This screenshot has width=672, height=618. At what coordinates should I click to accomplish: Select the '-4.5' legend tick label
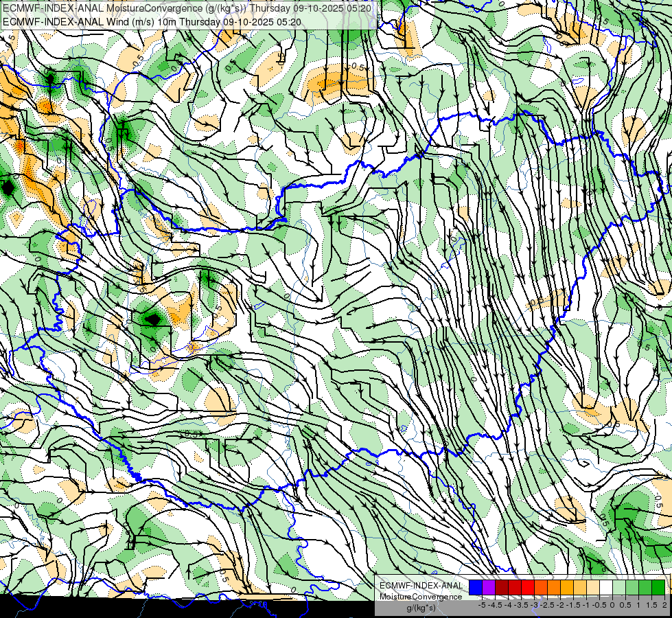(495, 605)
